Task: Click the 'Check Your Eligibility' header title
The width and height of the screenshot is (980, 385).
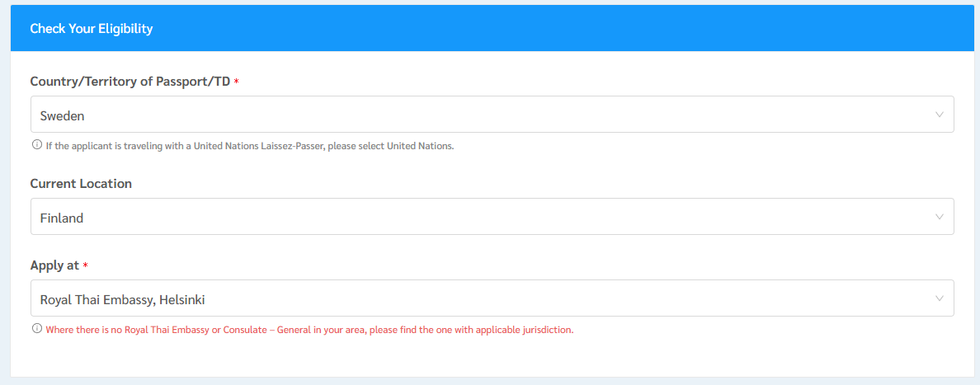Action: (x=92, y=29)
